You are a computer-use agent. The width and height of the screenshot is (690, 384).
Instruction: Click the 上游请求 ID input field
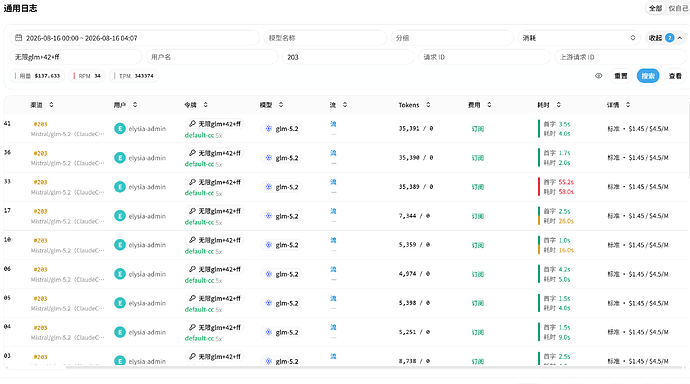point(620,57)
